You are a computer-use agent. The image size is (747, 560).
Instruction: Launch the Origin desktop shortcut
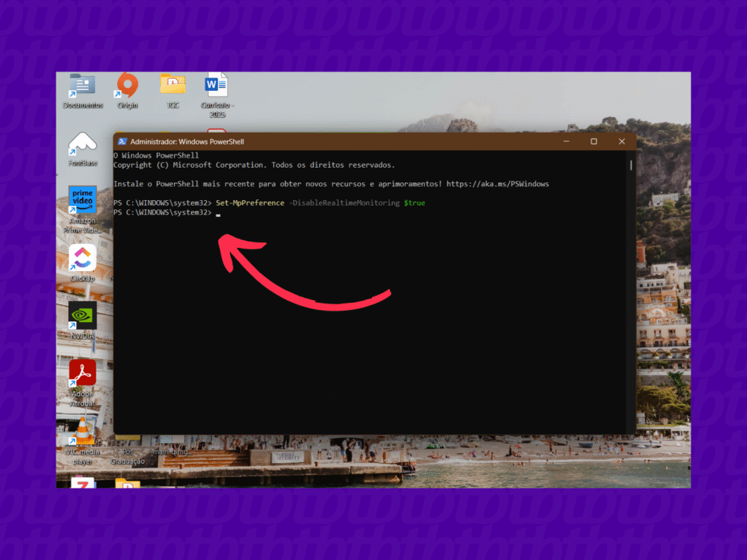tap(127, 90)
